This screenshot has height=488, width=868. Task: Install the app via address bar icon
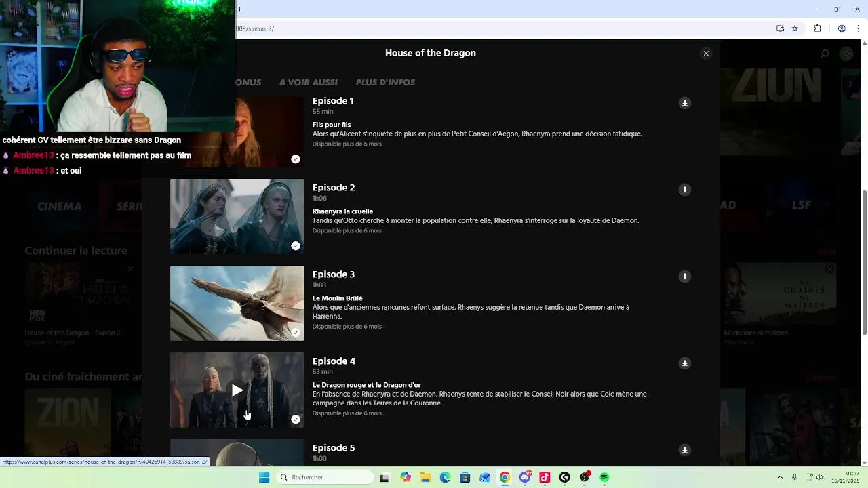[780, 28]
